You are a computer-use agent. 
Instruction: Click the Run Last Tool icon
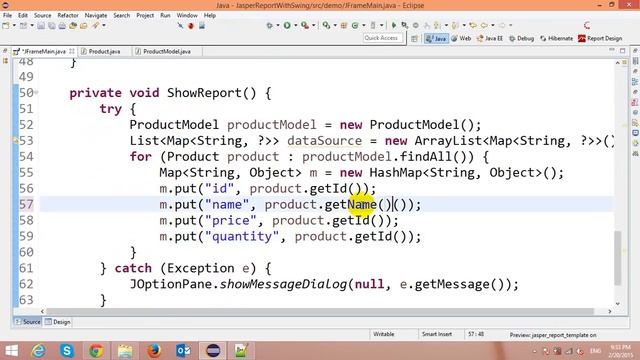coord(305,26)
